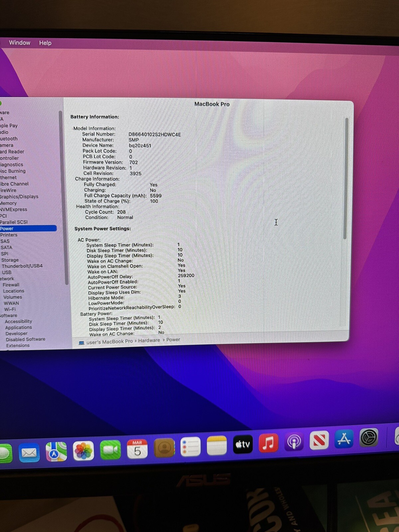Open the NVMExpress section

coord(14,209)
